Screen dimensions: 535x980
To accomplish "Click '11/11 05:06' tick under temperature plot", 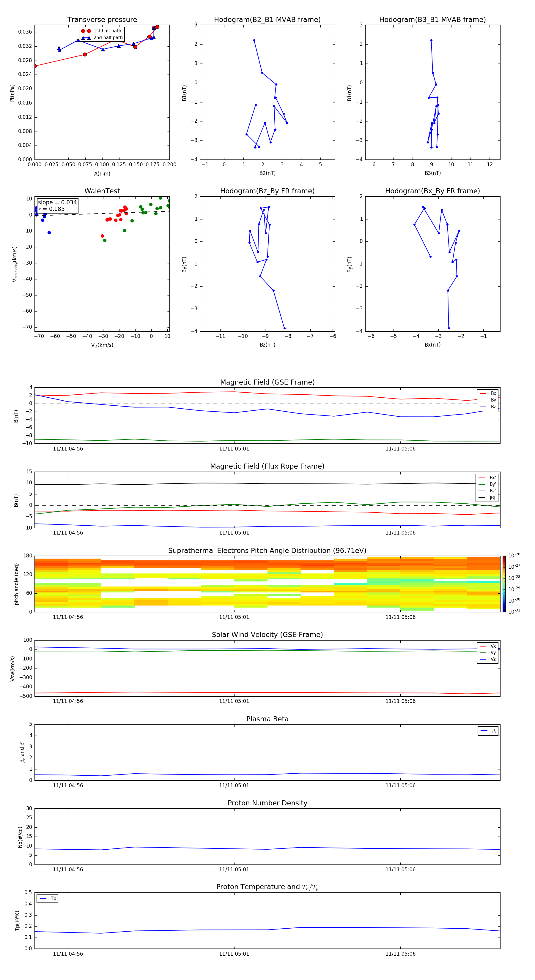I will coord(400,954).
